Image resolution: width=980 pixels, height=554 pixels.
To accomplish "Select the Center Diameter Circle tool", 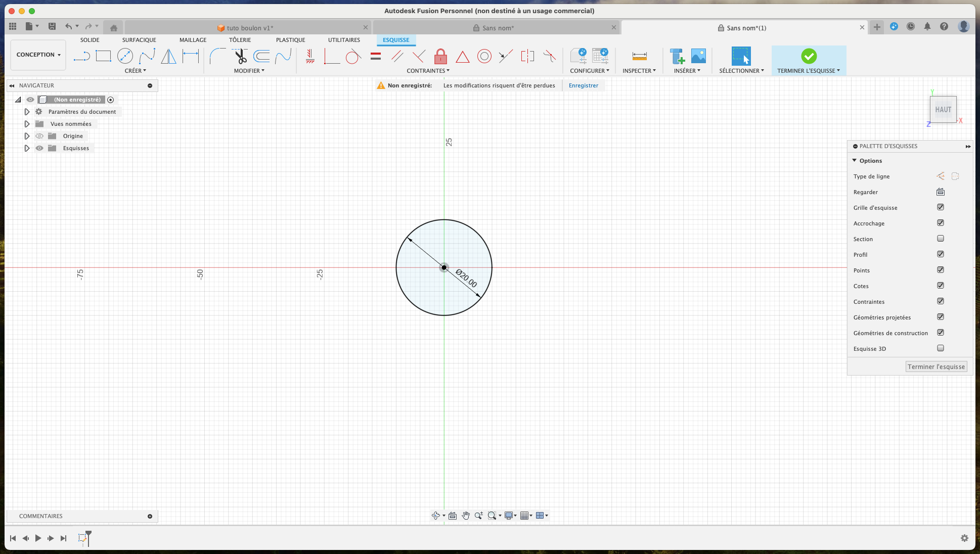I will point(125,56).
